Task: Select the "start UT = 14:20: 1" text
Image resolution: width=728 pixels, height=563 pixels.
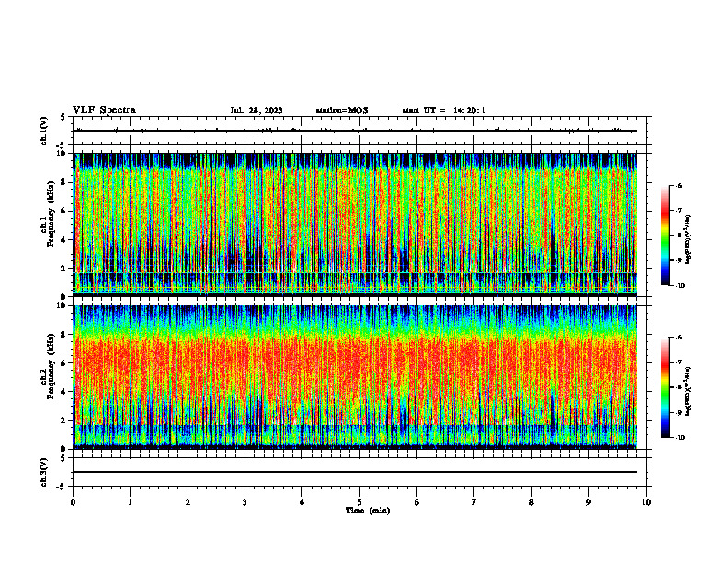Action: [x=444, y=110]
